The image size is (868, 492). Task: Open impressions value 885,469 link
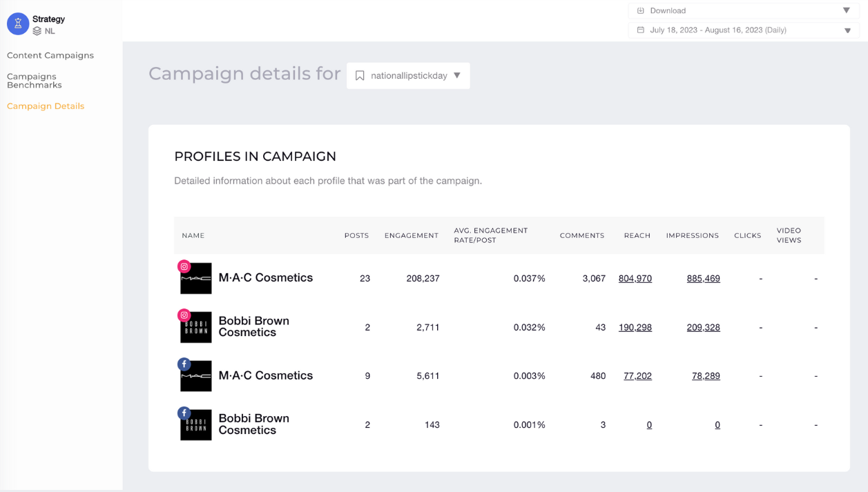coord(704,279)
